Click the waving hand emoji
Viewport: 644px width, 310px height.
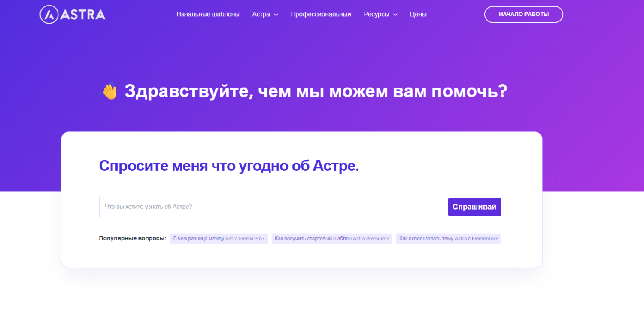pos(108,91)
